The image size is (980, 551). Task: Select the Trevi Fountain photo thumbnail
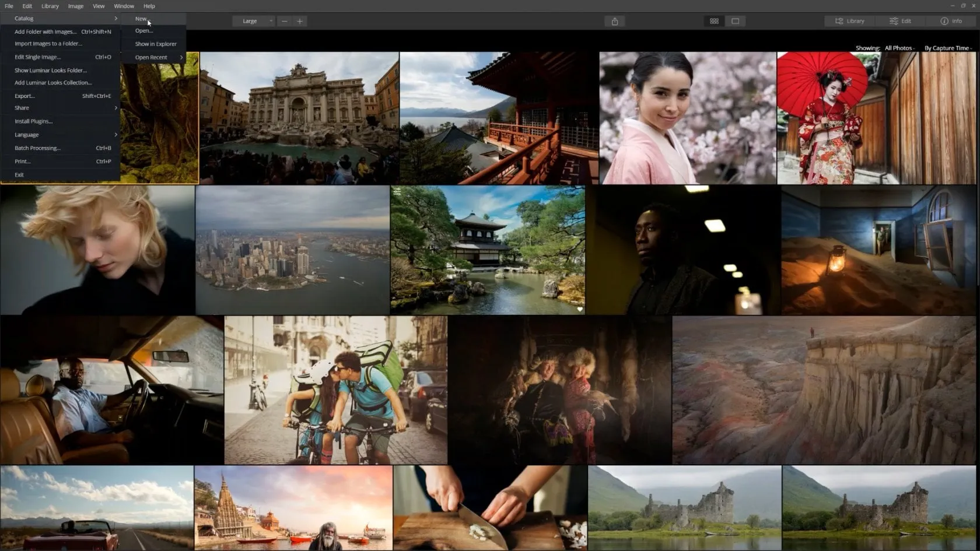point(299,118)
